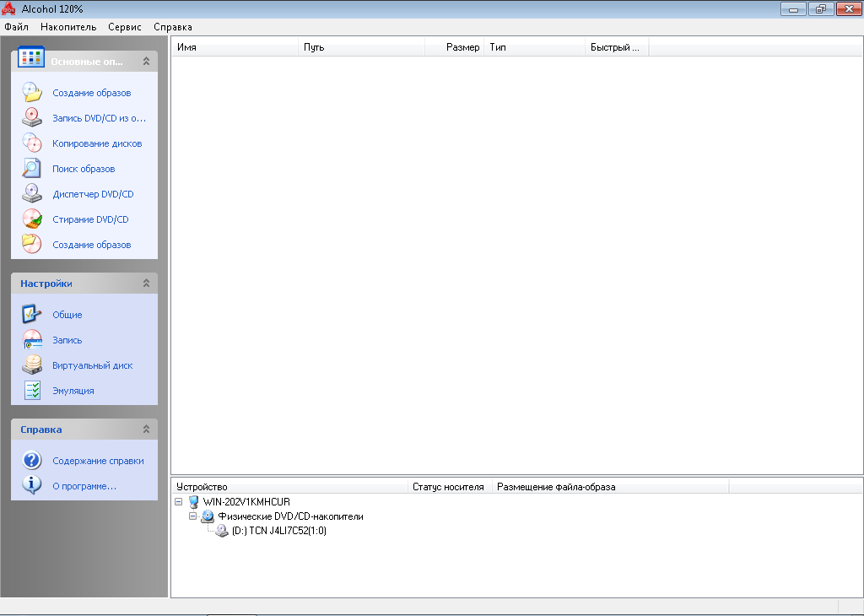Collapse the Основные операции panel chevron
This screenshot has height=616, width=864.
(146, 61)
